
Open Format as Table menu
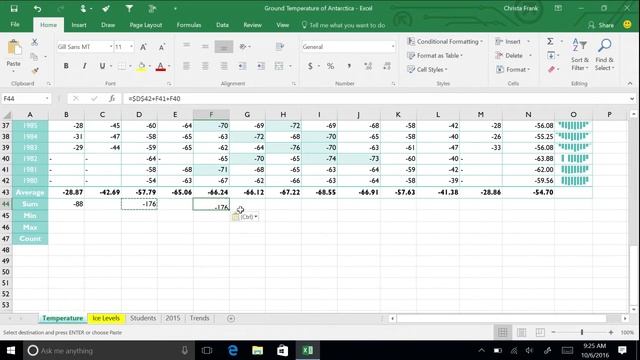click(x=435, y=56)
